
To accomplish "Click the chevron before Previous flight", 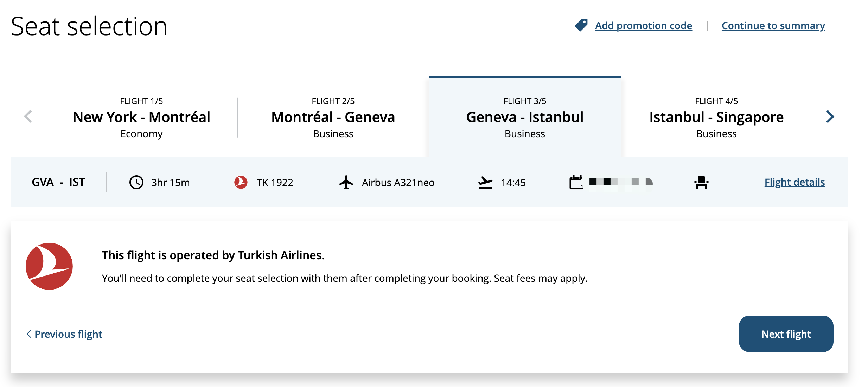I will pos(29,334).
